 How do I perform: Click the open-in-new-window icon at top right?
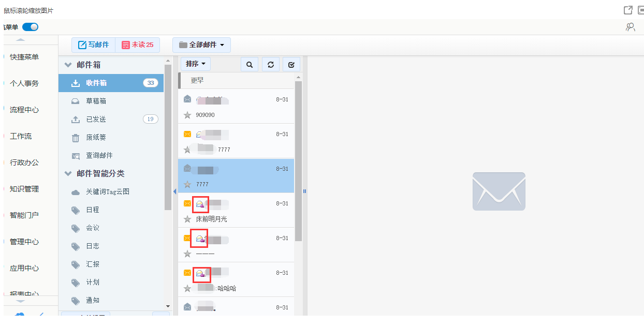click(x=628, y=10)
